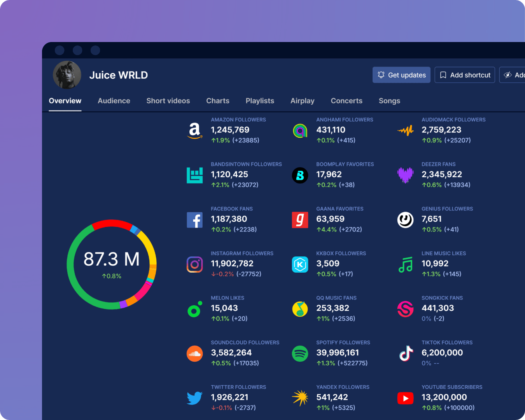Click the Juice WRLD artist avatar
525x420 pixels.
pos(67,75)
